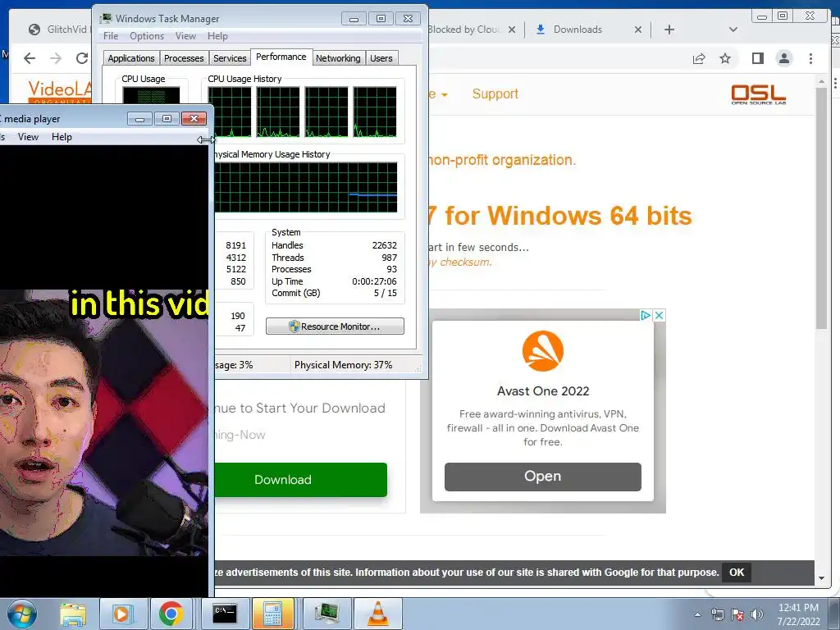Open the Processes tab in Task Manager

click(x=184, y=58)
